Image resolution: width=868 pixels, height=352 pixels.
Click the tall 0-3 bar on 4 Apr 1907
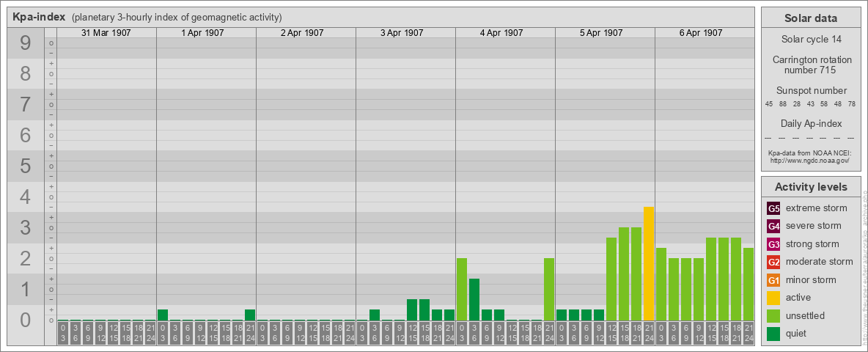462,290
